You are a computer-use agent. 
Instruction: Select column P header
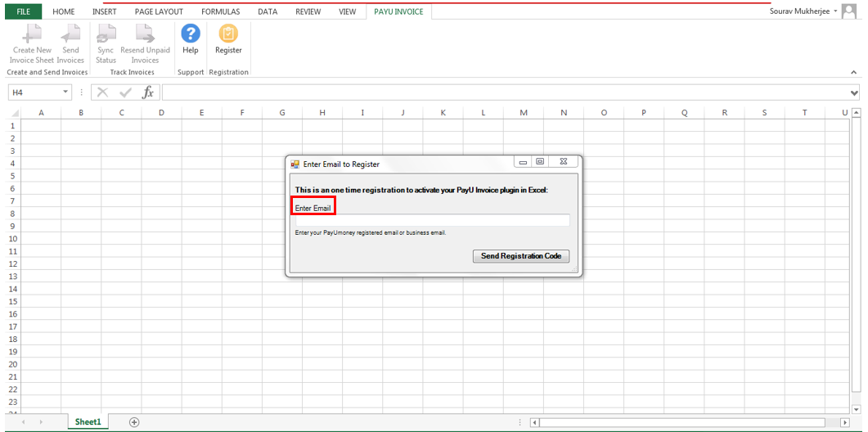pyautogui.click(x=644, y=113)
